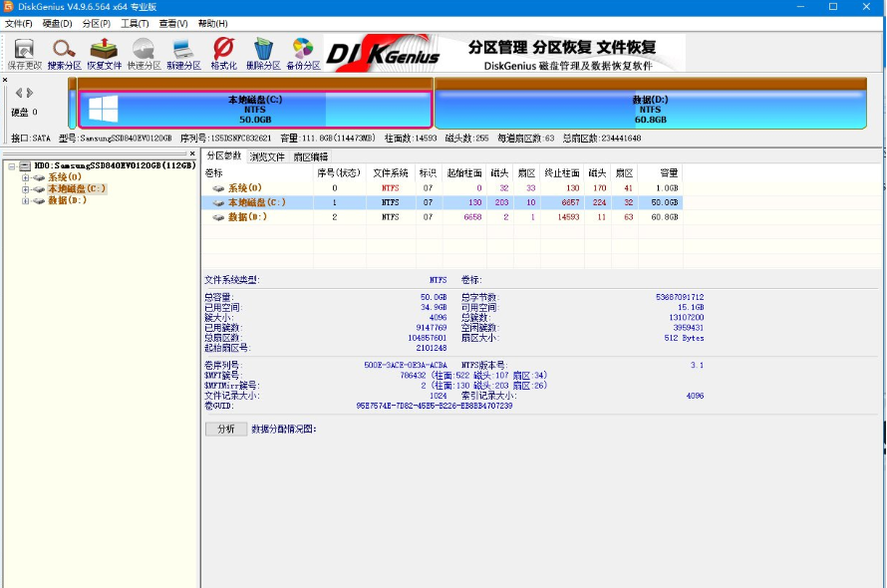Image resolution: width=887 pixels, height=588 pixels.
Task: Click the 容量 column header
Action: [661, 173]
